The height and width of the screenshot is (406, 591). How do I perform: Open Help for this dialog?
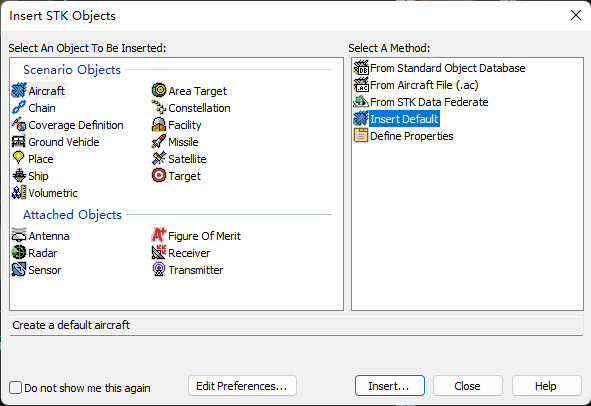click(x=546, y=386)
